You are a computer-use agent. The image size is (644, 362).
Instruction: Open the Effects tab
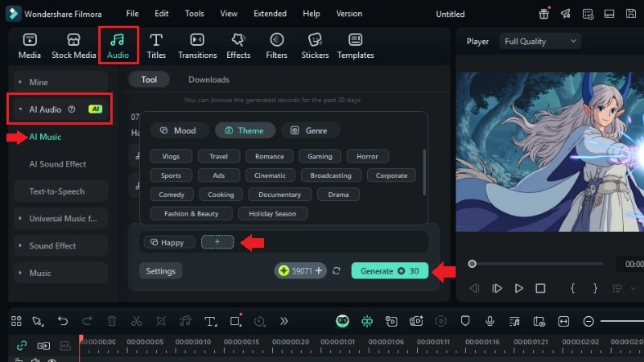[238, 46]
